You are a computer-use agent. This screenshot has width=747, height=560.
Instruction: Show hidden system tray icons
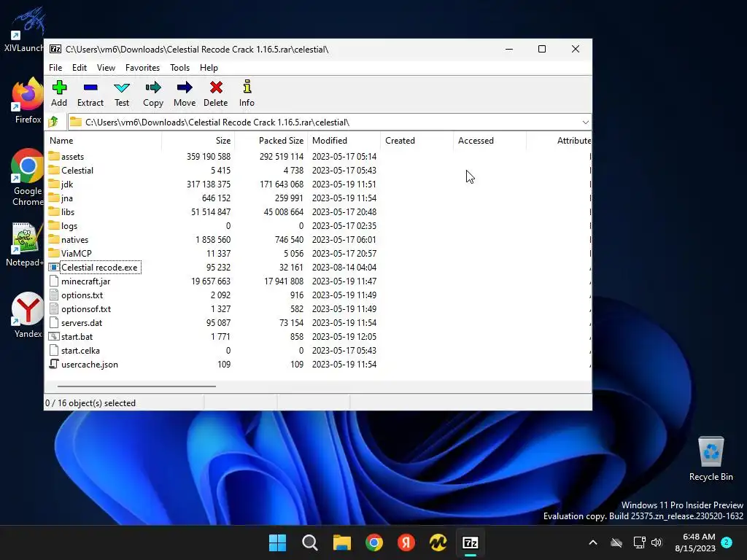pyautogui.click(x=593, y=542)
